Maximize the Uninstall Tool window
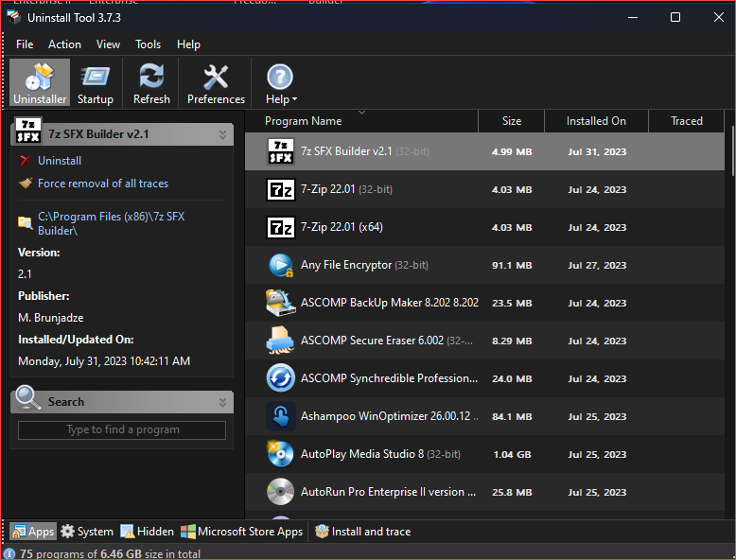This screenshot has height=560, width=736. pos(675,17)
